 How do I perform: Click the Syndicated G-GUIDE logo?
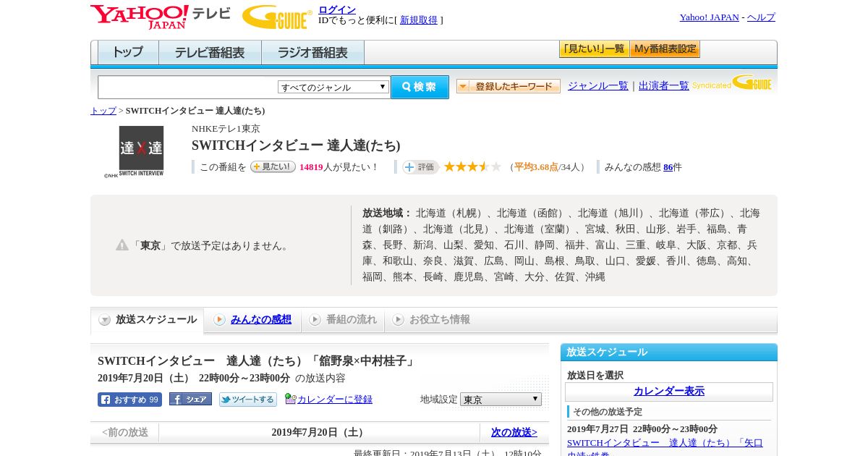(x=732, y=83)
